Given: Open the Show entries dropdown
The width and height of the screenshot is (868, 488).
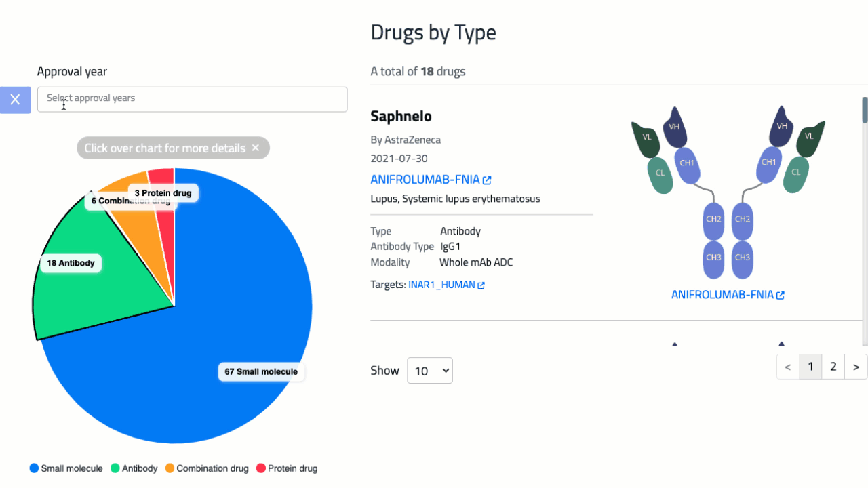Looking at the screenshot, I should coord(429,370).
